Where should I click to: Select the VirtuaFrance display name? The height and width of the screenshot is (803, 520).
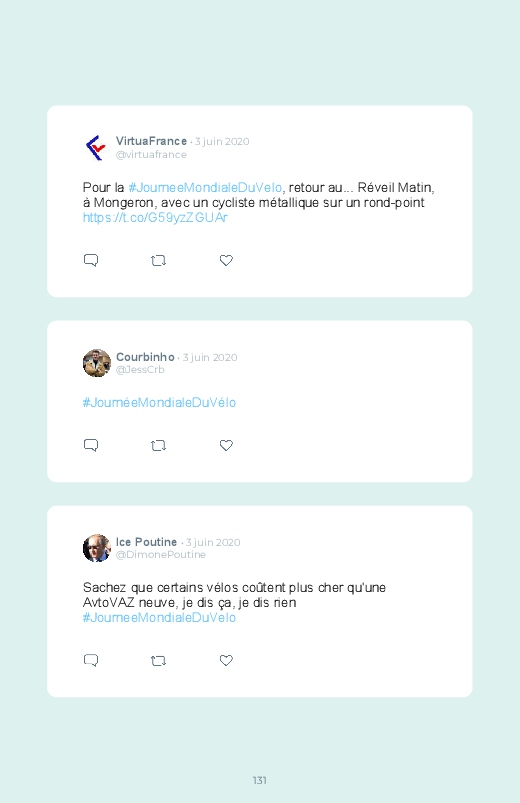tap(151, 141)
